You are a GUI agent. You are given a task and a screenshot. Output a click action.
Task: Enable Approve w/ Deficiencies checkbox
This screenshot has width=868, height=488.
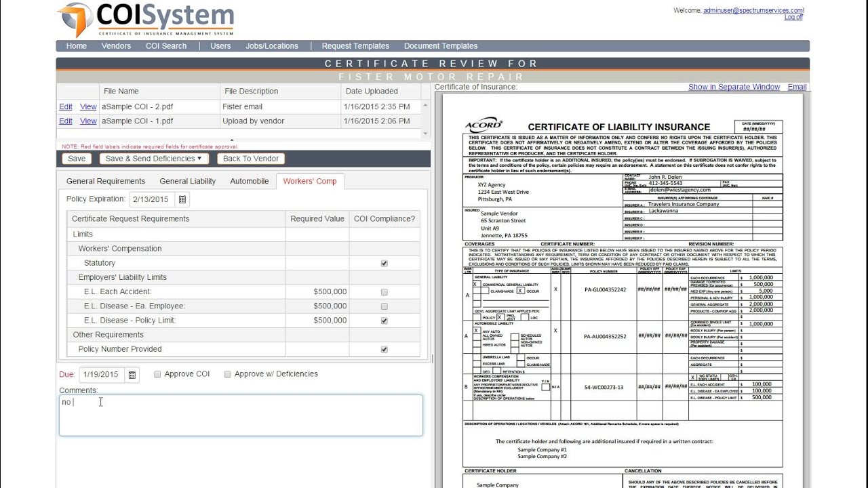(x=228, y=374)
